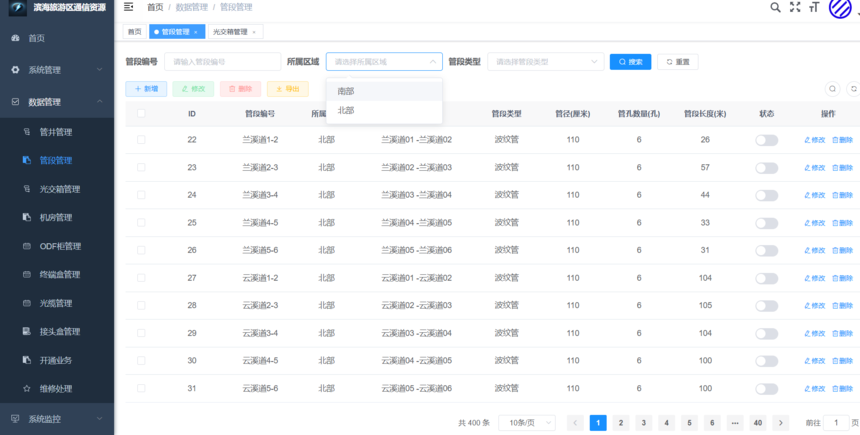
Task: Click the 首页 breadcrumb link
Action: coord(155,7)
